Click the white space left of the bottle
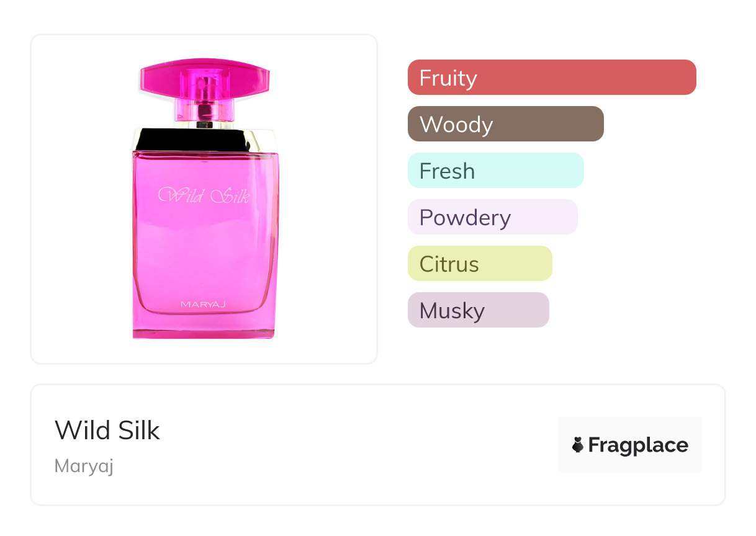This screenshot has width=756, height=536. [81, 199]
